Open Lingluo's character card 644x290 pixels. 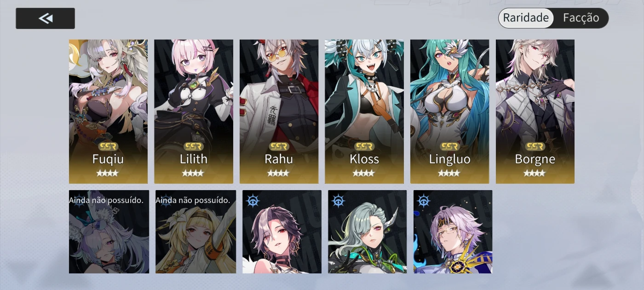449,111
